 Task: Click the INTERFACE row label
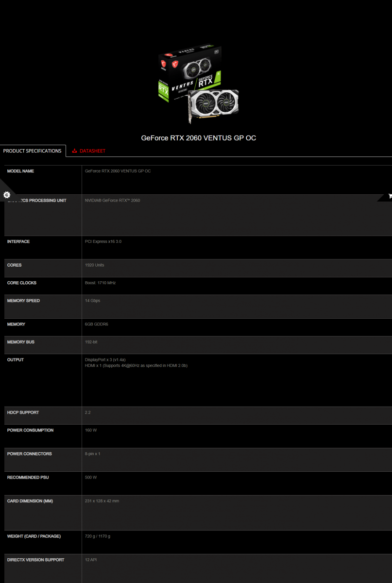18,241
